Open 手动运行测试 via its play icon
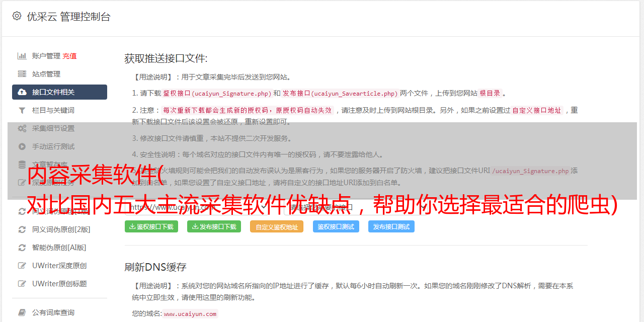The width and height of the screenshot is (644, 322). tap(22, 146)
